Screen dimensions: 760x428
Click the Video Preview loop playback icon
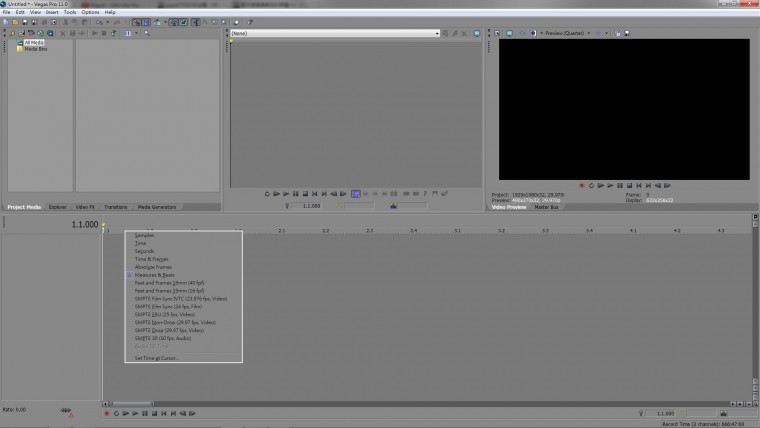[591, 186]
